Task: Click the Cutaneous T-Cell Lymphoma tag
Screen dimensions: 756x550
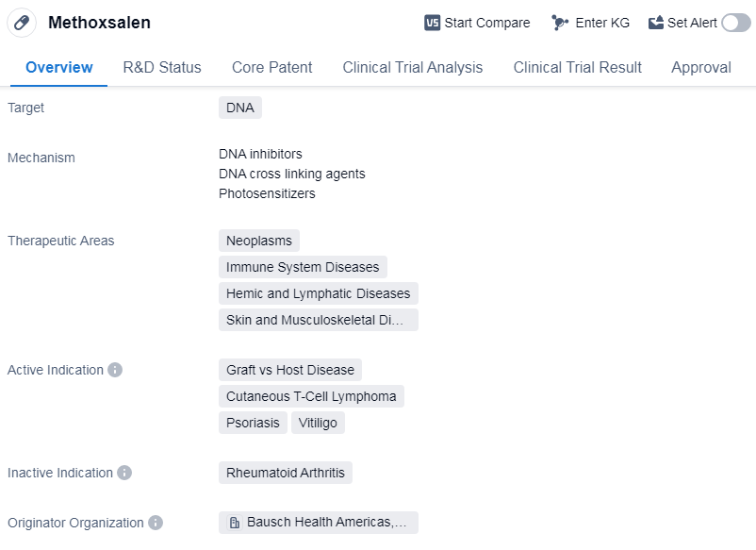Action: (311, 396)
